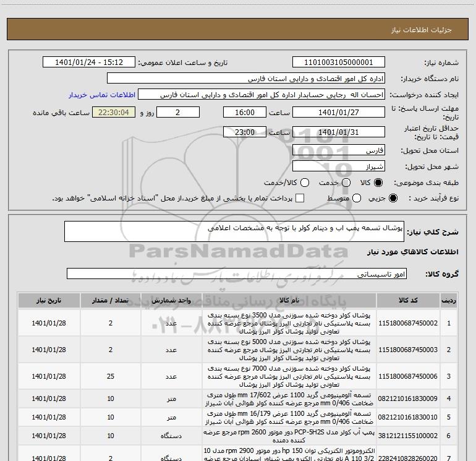Screen dimensions: 476x461
Task: Click the announcement date field 1401/01/24 - 15:12
Action: click(89, 62)
